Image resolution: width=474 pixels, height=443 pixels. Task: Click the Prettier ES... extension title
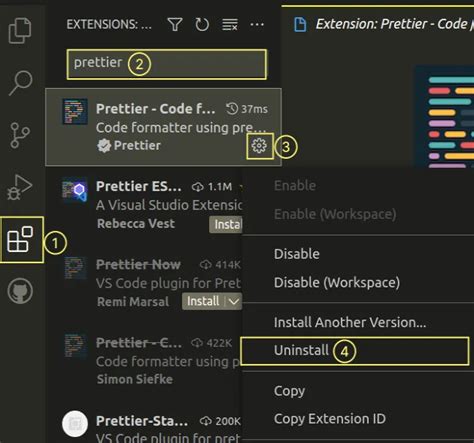pos(138,186)
